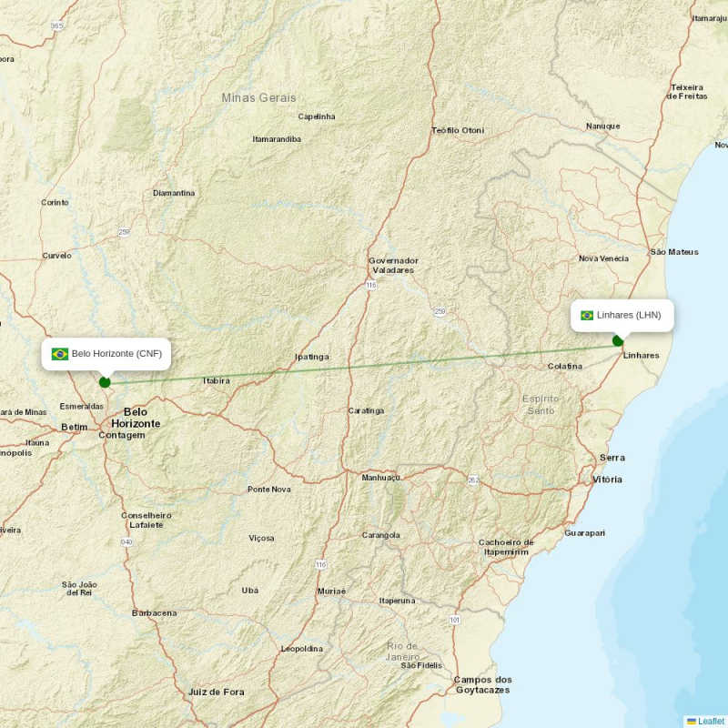The height and width of the screenshot is (728, 728).
Task: Click the Rio de Janeiro state label
Action: pos(402,652)
